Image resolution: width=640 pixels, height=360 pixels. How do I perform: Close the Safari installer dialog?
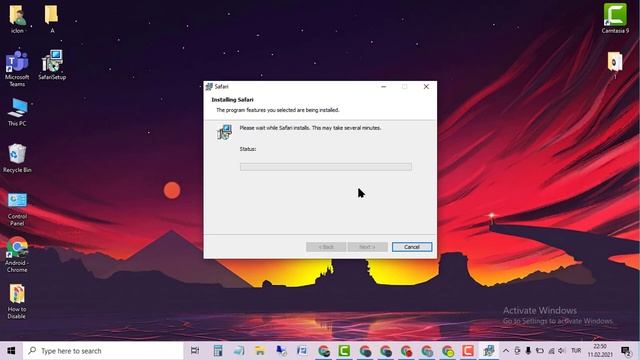pos(426,87)
